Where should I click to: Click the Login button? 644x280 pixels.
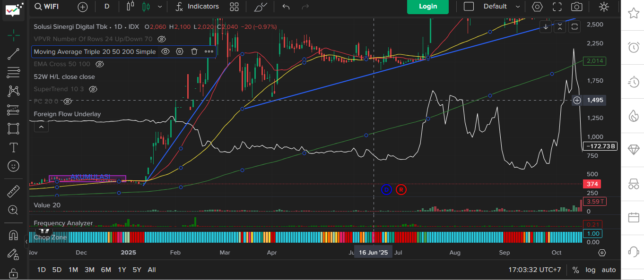coord(427,7)
